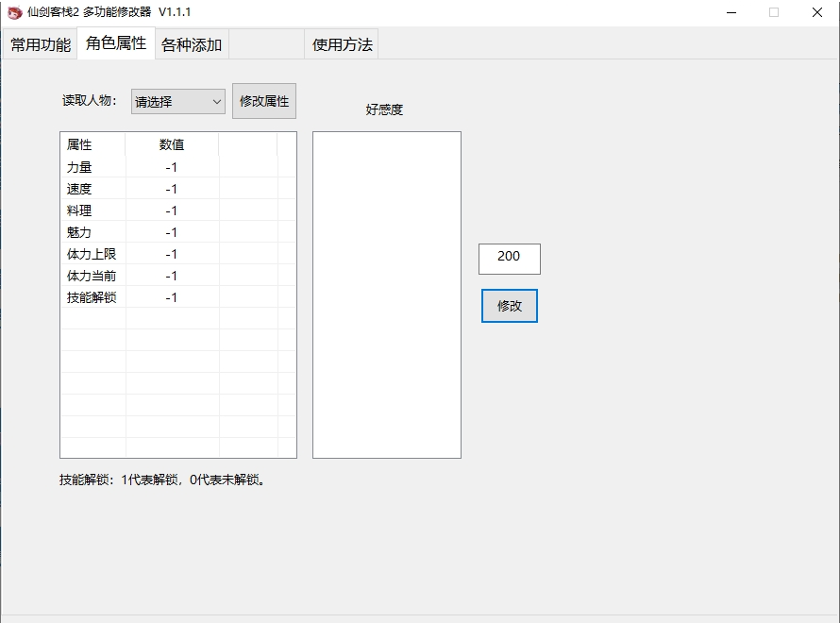This screenshot has height=623, width=840.
Task: Click the 修改属性 button
Action: tap(264, 101)
